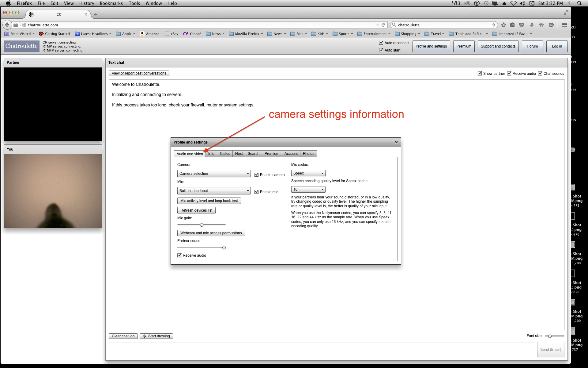The image size is (588, 368).
Task: Open the downloads arrow icon
Action: coord(532,25)
